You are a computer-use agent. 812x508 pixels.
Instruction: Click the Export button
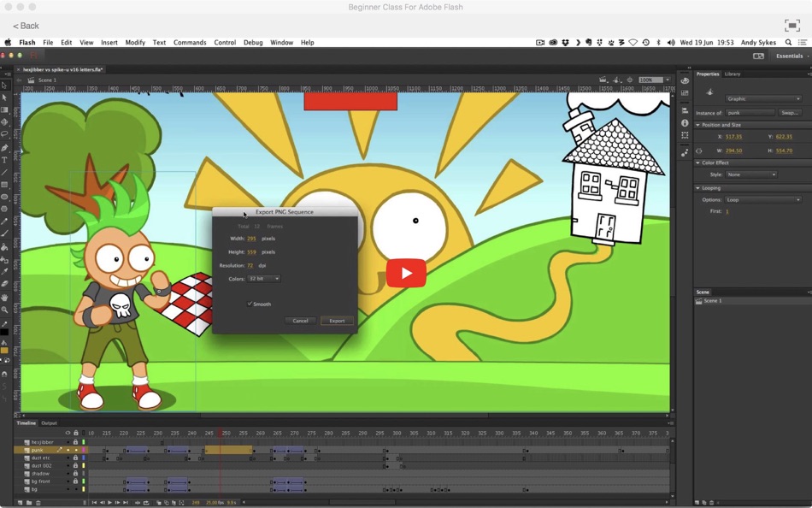337,321
